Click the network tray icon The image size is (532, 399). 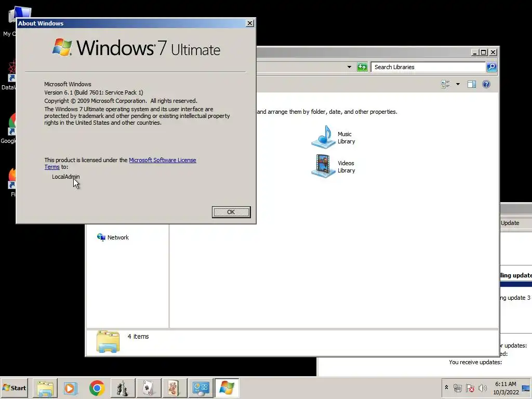457,388
